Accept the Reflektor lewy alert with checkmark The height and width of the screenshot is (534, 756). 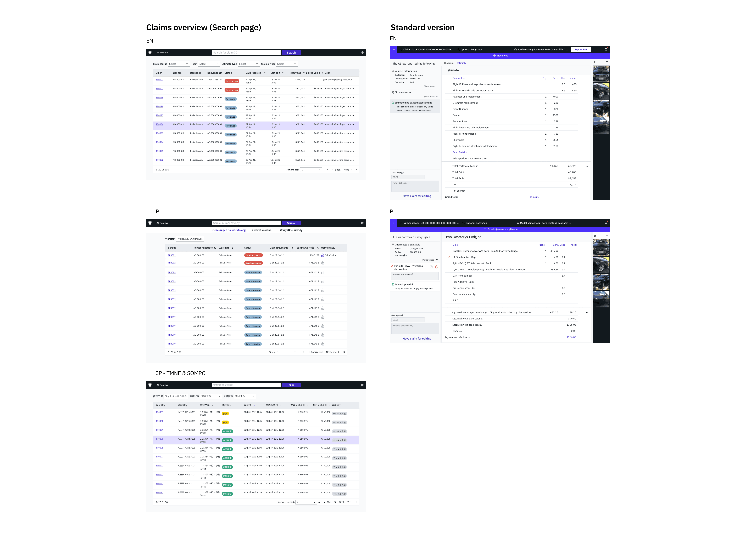click(431, 267)
